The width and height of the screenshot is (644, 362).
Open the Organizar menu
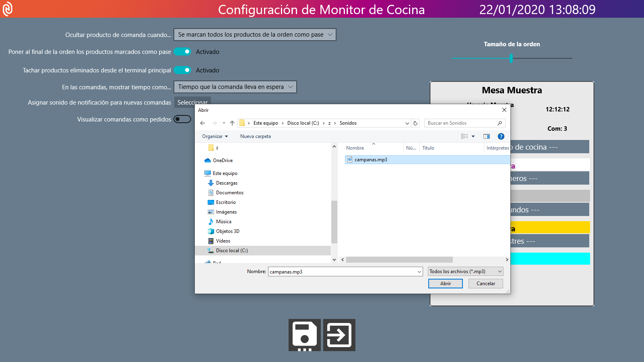click(215, 136)
